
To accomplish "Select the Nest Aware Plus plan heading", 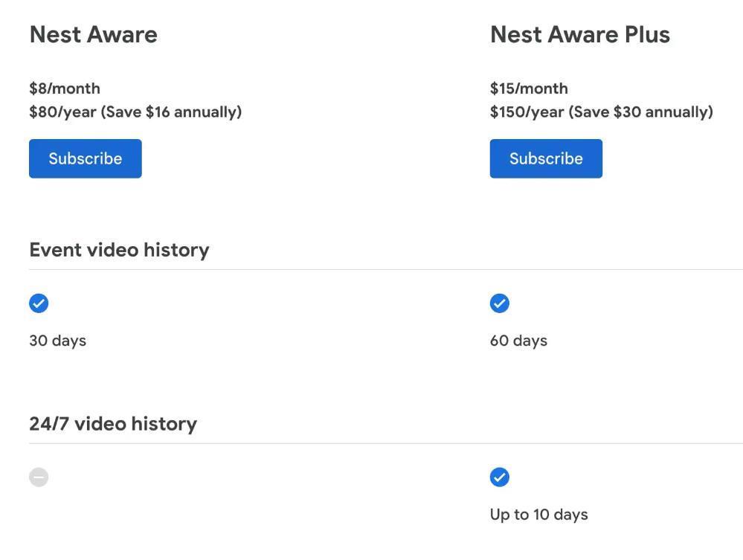I will point(579,34).
